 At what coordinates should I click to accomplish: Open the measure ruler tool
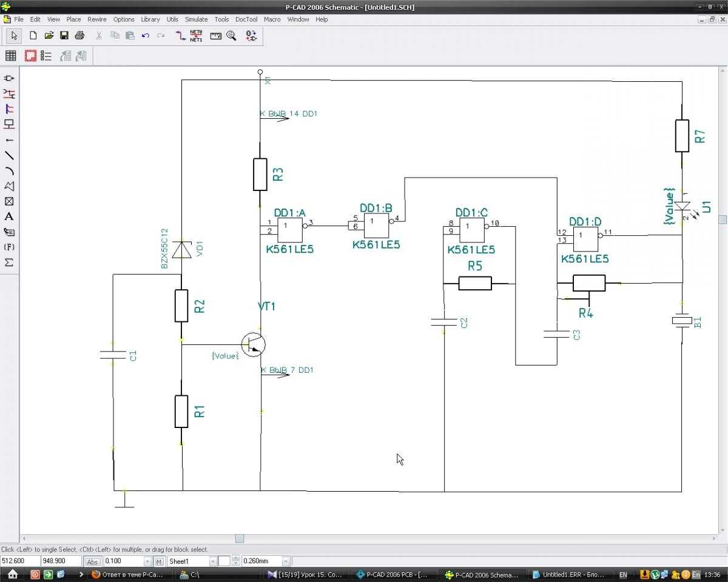tap(215, 36)
